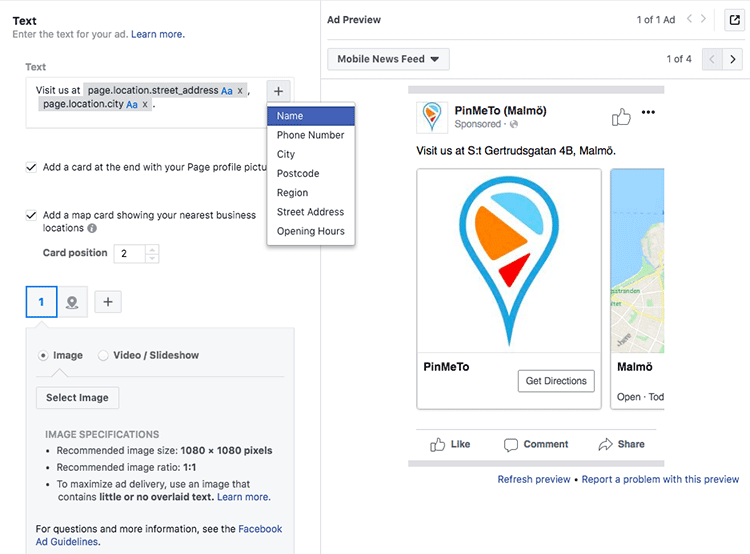Screen dimensions: 750x554
Task: Click the PinMeTo card title text
Action: click(446, 367)
